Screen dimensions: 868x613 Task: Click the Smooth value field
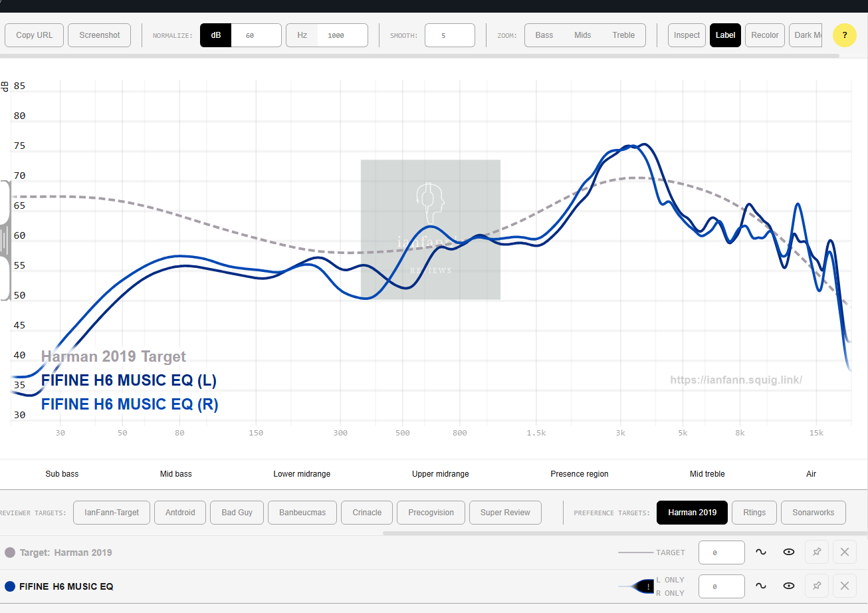click(450, 35)
